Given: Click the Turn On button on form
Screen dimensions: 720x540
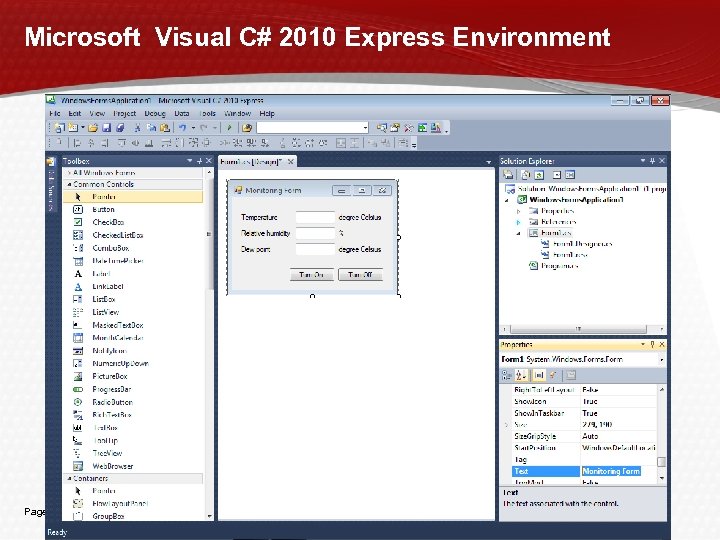Looking at the screenshot, I should pos(312,275).
